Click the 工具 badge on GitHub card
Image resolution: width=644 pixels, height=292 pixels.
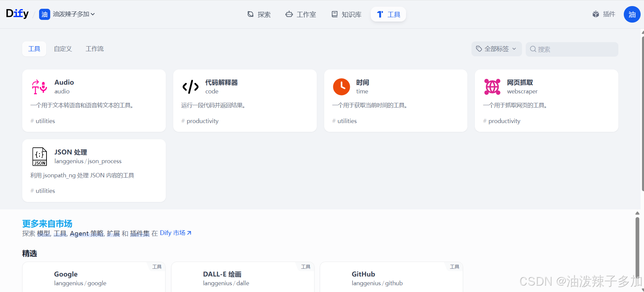455,267
